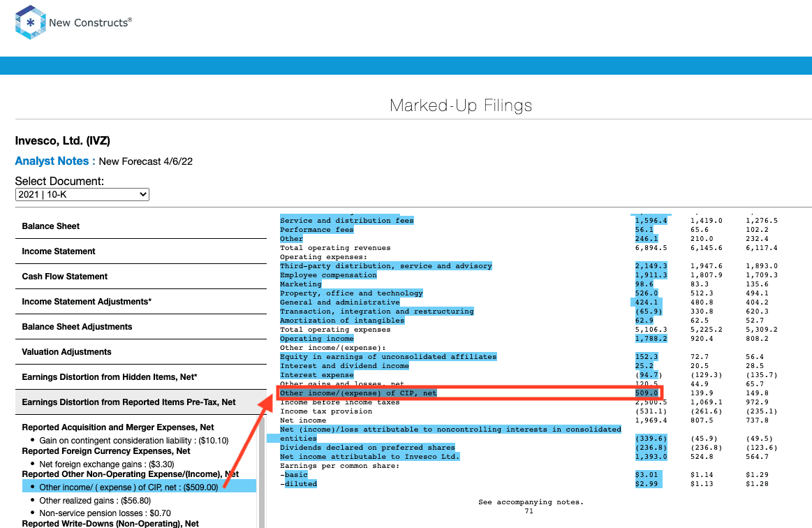
Task: Select Gain on contingent consideration liability item
Action: tap(133, 441)
